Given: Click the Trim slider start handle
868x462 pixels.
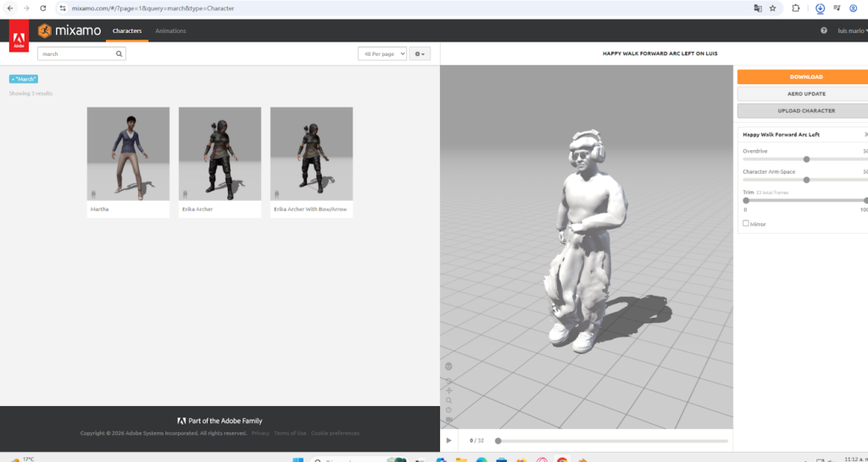Looking at the screenshot, I should click(x=746, y=200).
